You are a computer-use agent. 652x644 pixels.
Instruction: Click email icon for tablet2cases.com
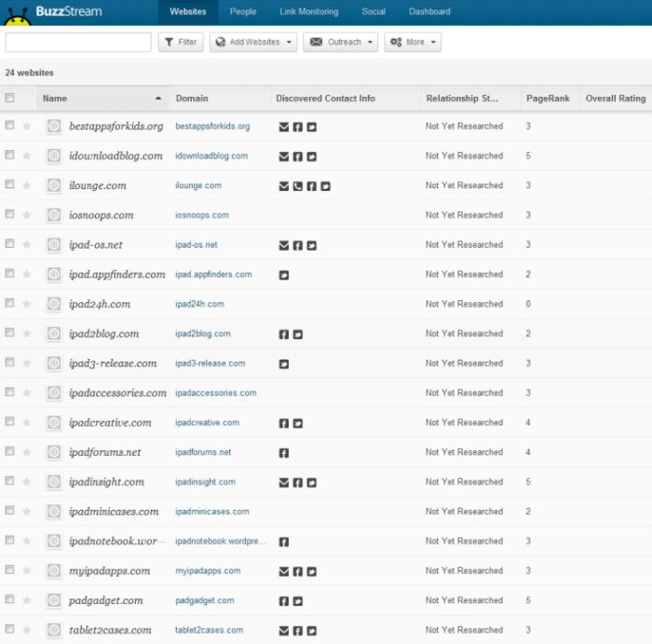coord(283,631)
